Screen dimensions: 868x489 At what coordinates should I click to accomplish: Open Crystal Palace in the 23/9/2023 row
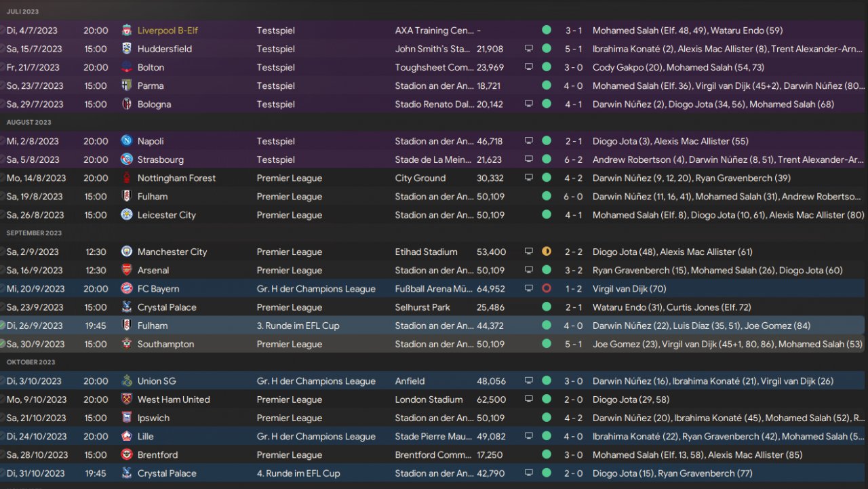pyautogui.click(x=167, y=307)
